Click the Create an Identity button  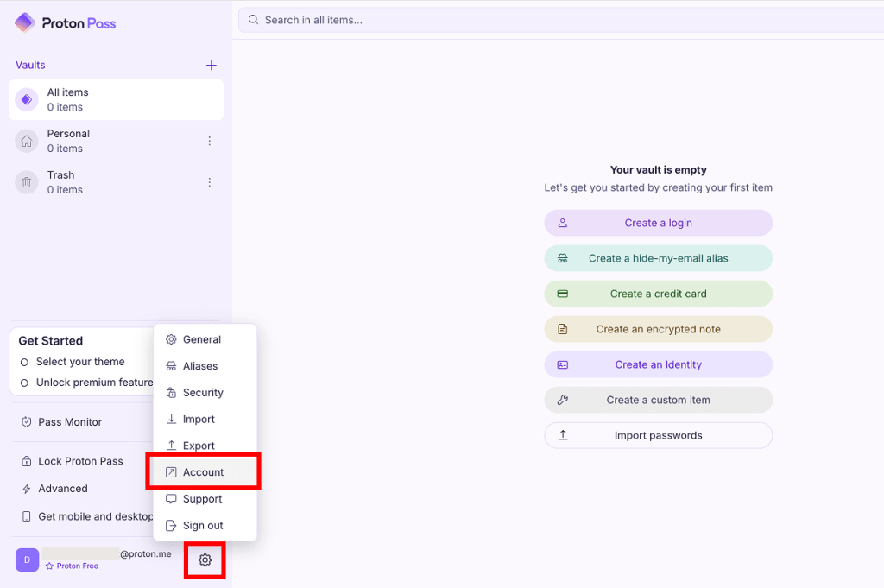[x=658, y=364]
